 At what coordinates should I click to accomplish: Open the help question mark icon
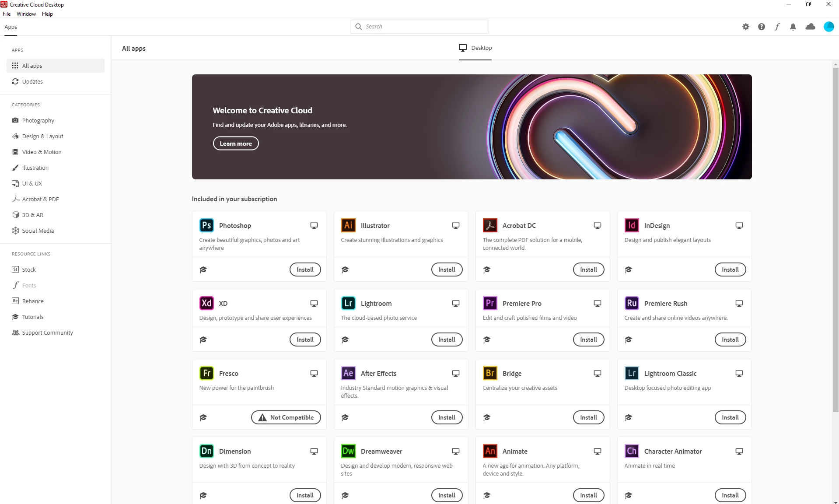click(762, 27)
